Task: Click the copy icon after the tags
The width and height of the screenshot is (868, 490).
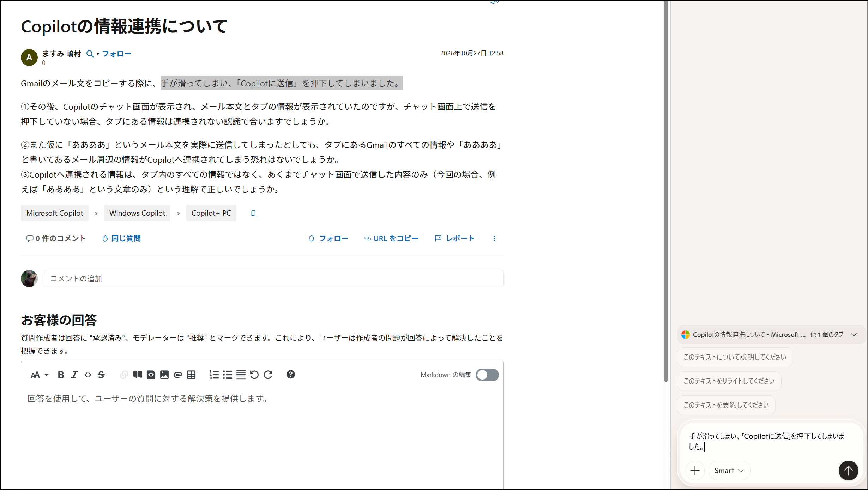Action: point(253,213)
